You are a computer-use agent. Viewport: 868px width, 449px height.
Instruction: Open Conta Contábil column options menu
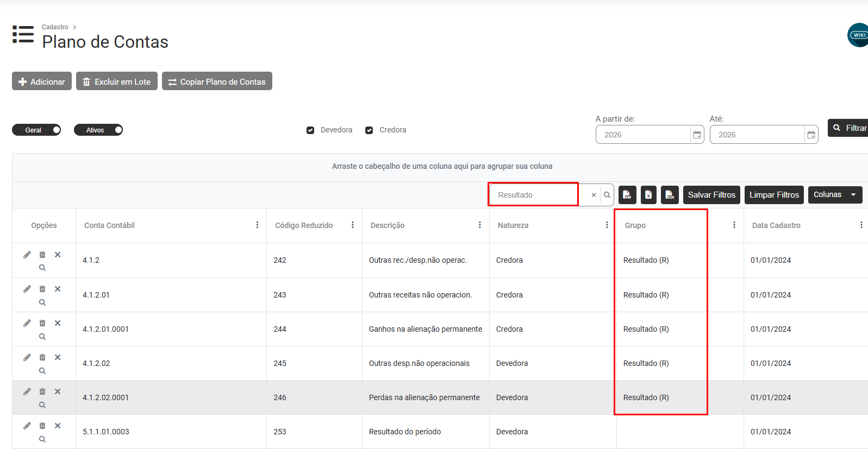pyautogui.click(x=257, y=225)
